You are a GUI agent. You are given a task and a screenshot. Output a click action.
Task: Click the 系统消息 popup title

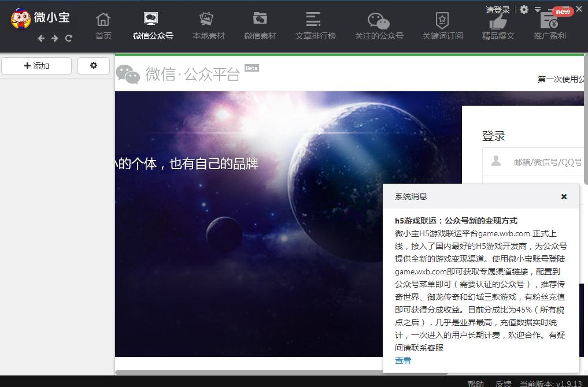point(411,197)
